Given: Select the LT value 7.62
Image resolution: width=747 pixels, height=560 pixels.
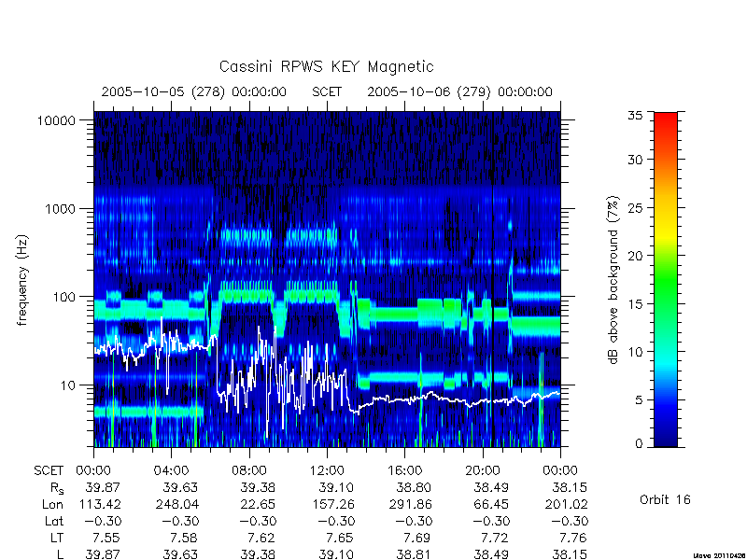Looking at the screenshot, I should [261, 539].
